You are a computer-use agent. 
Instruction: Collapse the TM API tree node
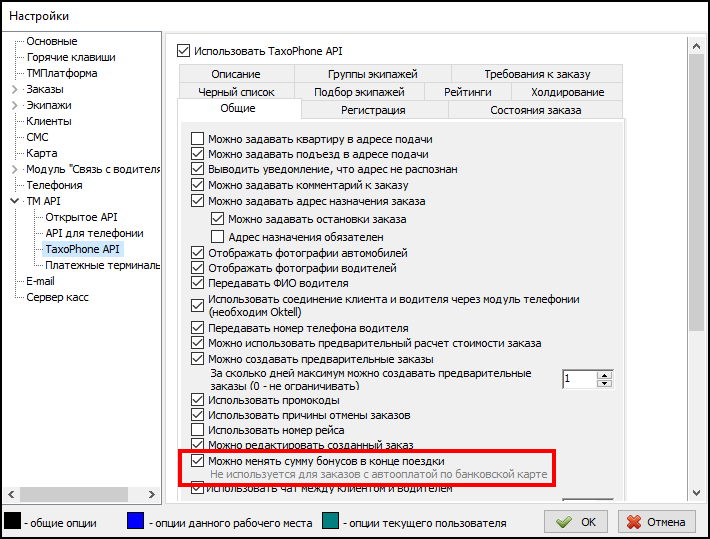pyautogui.click(x=14, y=201)
